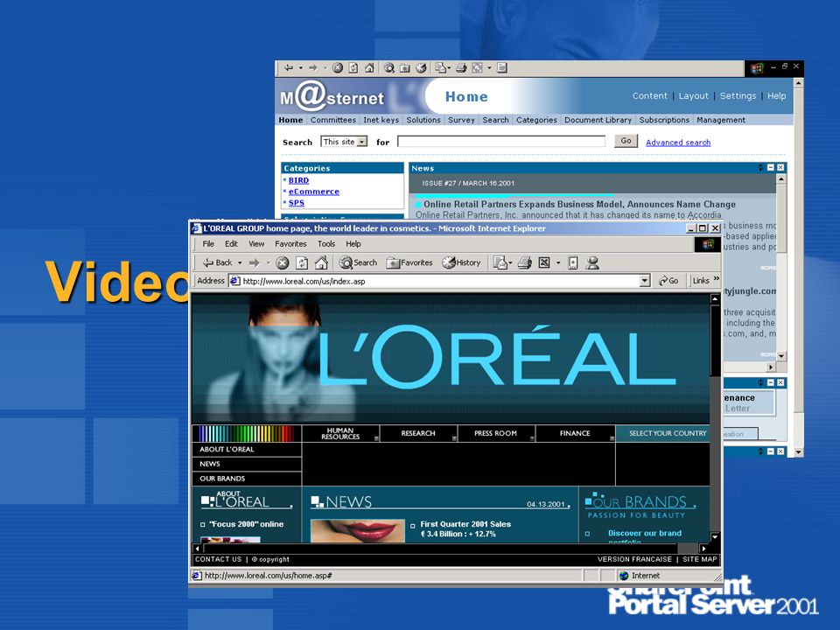
Task: Expand the Links toolbar chevron
Action: (717, 278)
